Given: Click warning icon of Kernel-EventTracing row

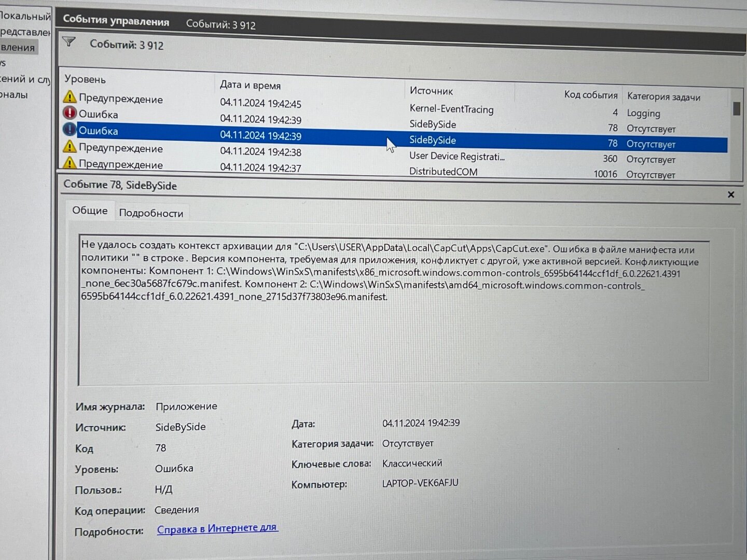Looking at the screenshot, I should tap(70, 97).
